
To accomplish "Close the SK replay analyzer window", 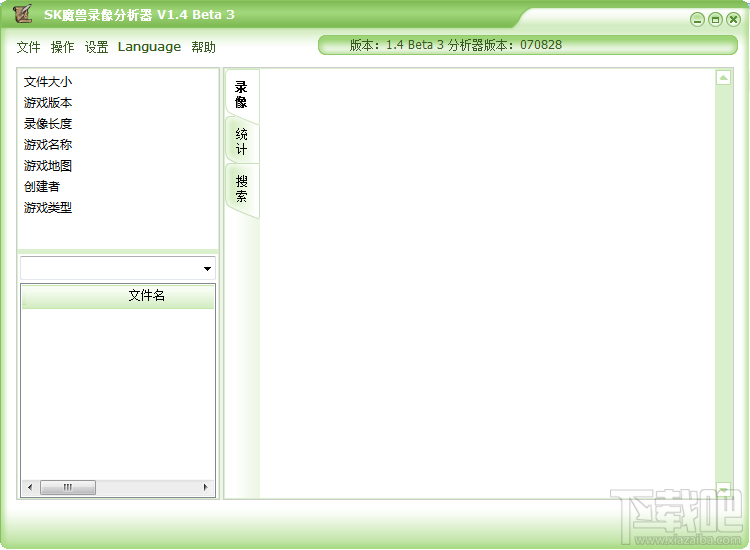I will pos(733,20).
